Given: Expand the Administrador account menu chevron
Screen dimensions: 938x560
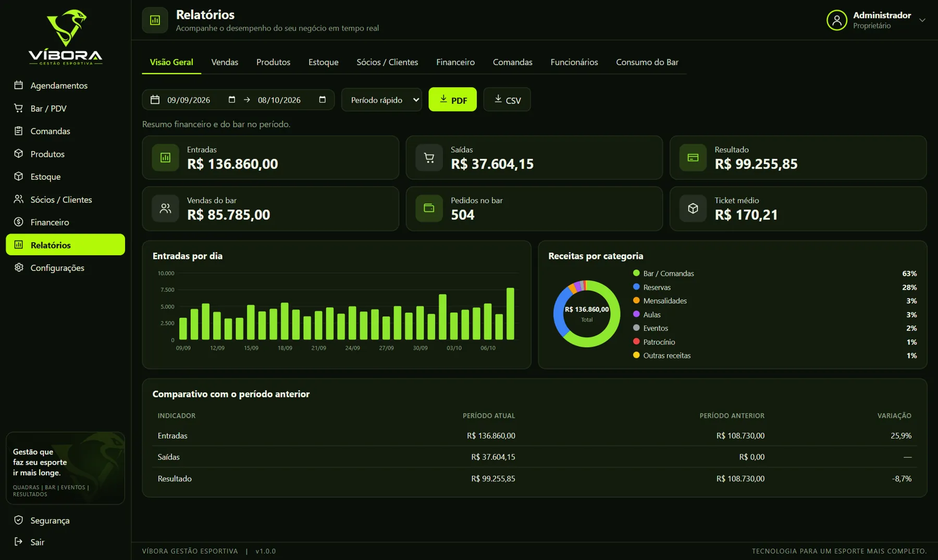Looking at the screenshot, I should (922, 20).
